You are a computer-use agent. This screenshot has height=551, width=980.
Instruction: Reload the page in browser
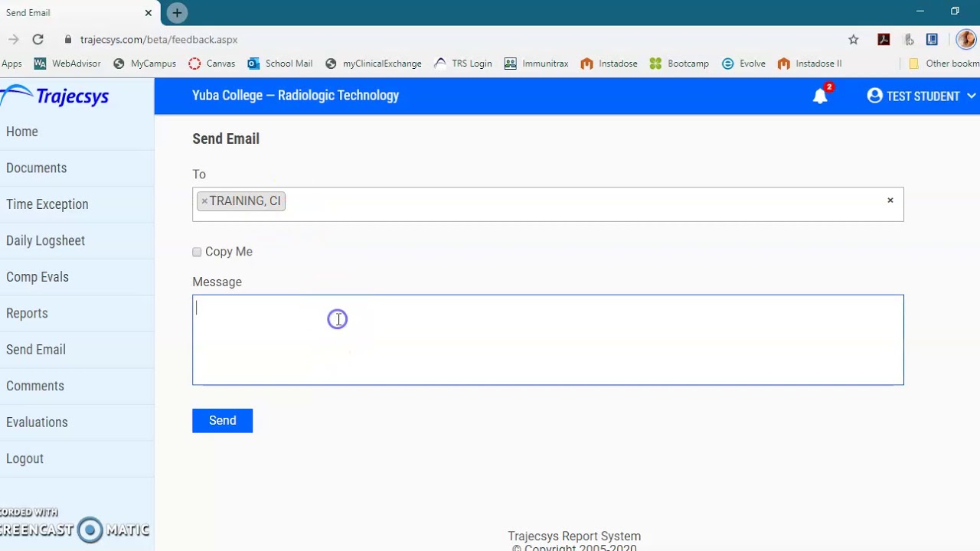(38, 40)
